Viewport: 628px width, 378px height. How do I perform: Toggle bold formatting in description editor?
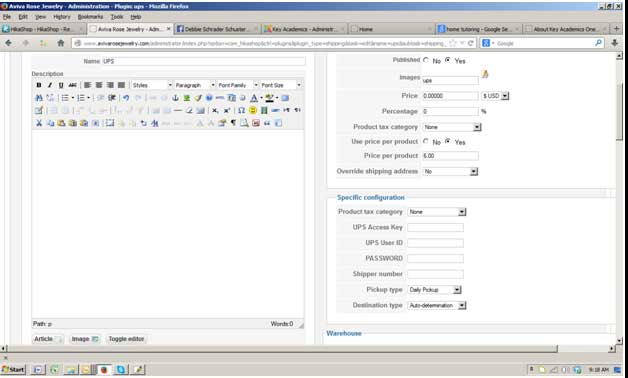coord(39,85)
